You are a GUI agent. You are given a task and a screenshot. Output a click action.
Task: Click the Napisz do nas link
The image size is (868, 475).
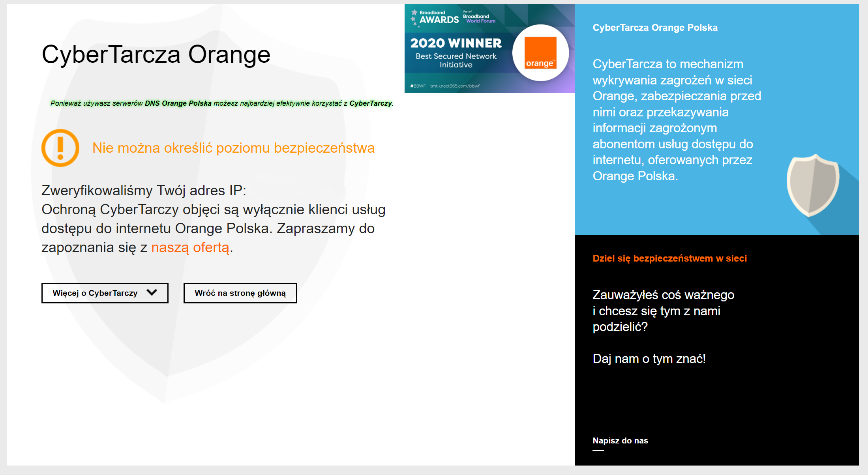point(620,441)
